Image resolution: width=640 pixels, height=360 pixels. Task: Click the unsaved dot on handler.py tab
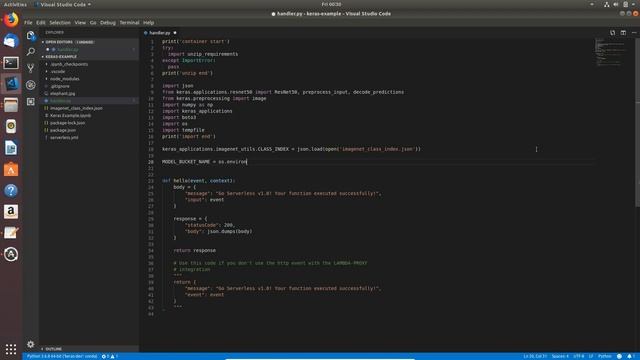[175, 33]
